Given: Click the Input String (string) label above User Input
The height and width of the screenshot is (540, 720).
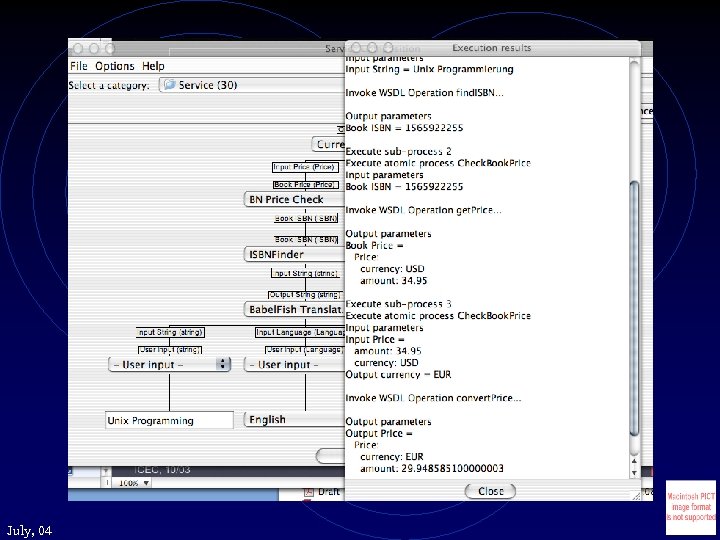Looking at the screenshot, I should tap(170, 332).
